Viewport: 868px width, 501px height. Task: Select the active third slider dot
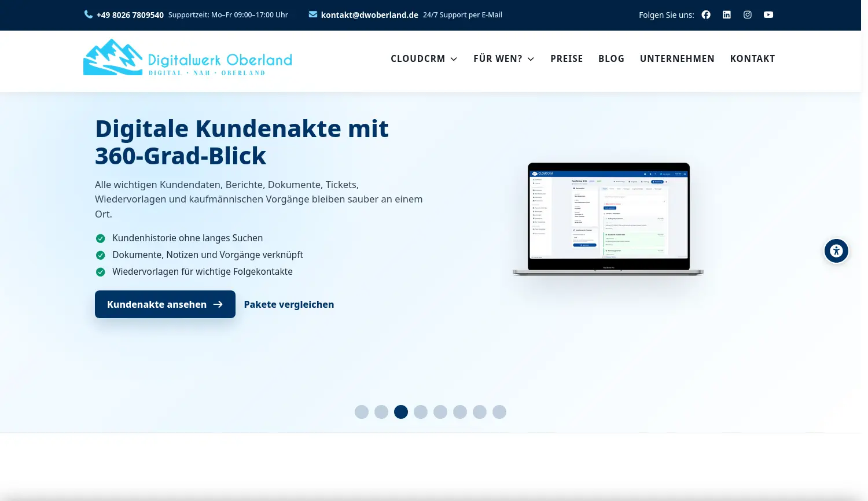point(401,412)
